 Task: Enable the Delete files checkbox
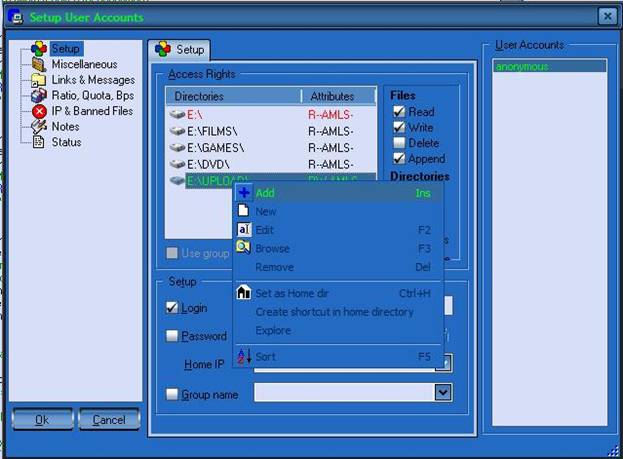tap(399, 143)
